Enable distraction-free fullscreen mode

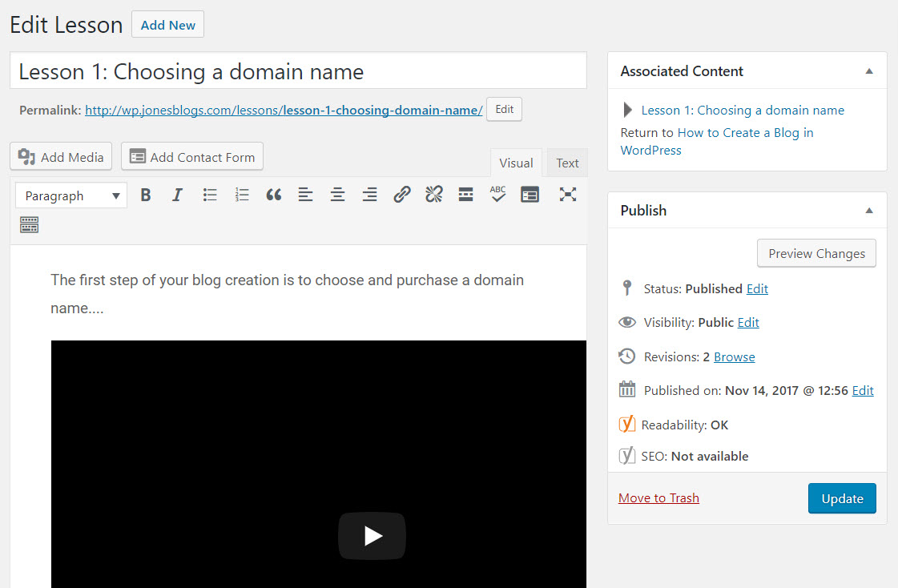[x=567, y=195]
